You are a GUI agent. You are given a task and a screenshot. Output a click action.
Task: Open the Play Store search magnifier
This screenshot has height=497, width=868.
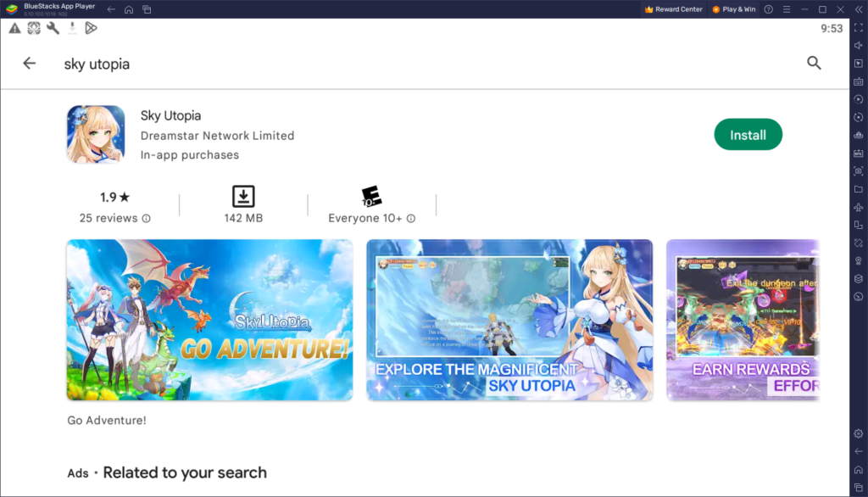814,63
